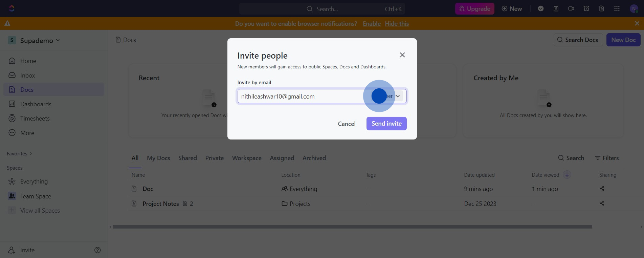Viewport: 644px width, 258px height.
Task: Switch to the Archived tab
Action: pos(314,158)
